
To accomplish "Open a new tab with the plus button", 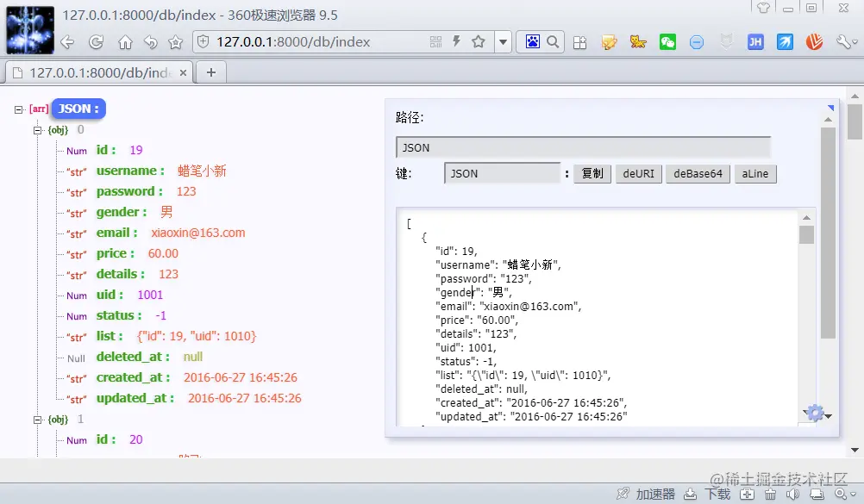I will [x=211, y=72].
